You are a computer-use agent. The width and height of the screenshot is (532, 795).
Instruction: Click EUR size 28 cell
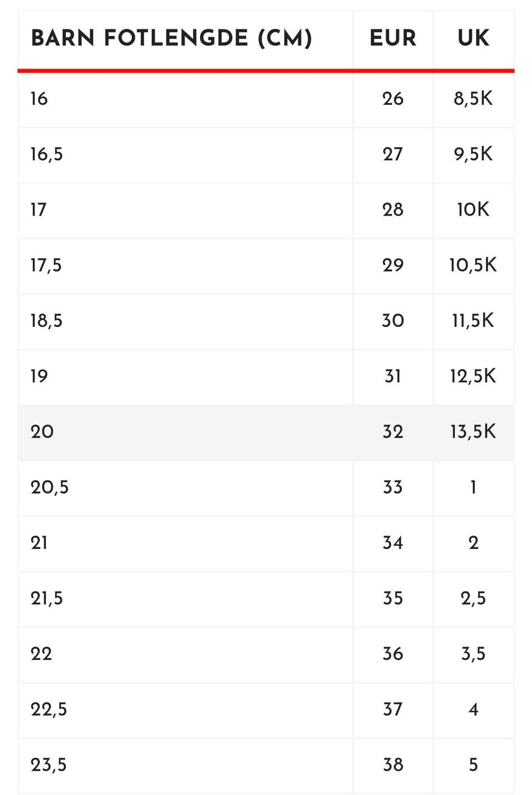pyautogui.click(x=393, y=211)
